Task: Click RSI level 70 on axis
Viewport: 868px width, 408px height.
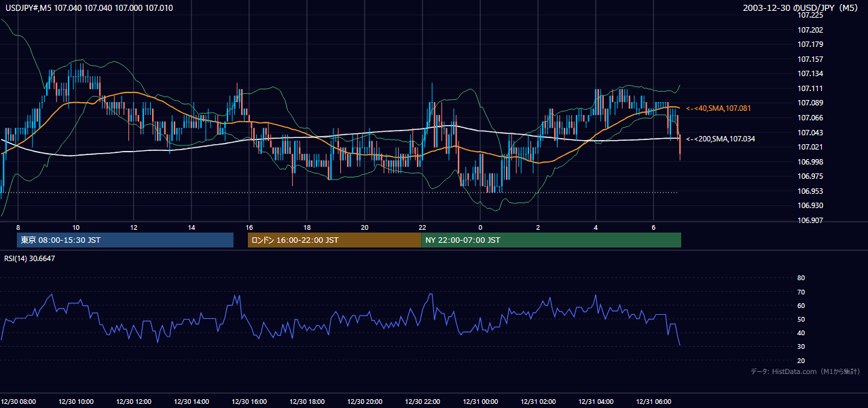Action: click(x=801, y=292)
